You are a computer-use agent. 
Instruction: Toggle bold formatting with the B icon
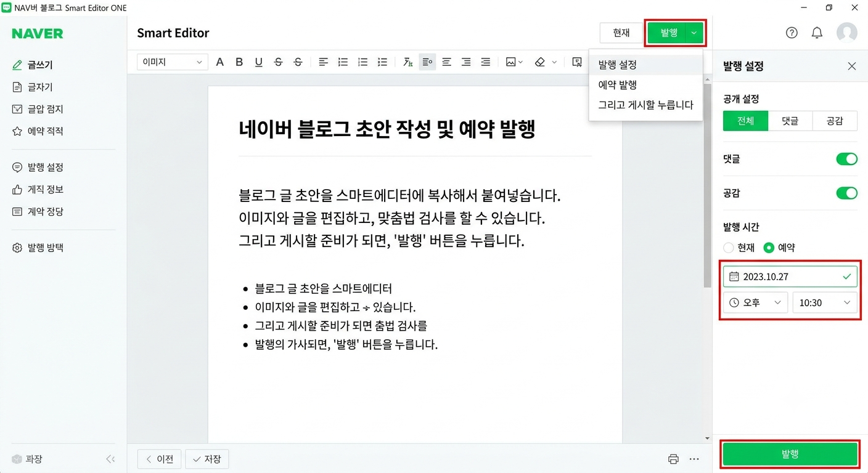(x=239, y=62)
